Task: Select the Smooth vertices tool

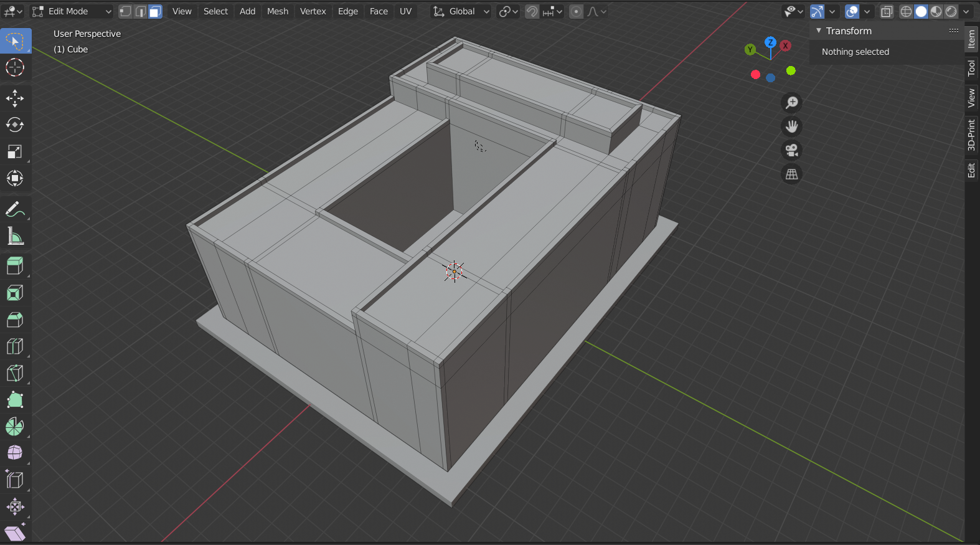Action: point(15,453)
